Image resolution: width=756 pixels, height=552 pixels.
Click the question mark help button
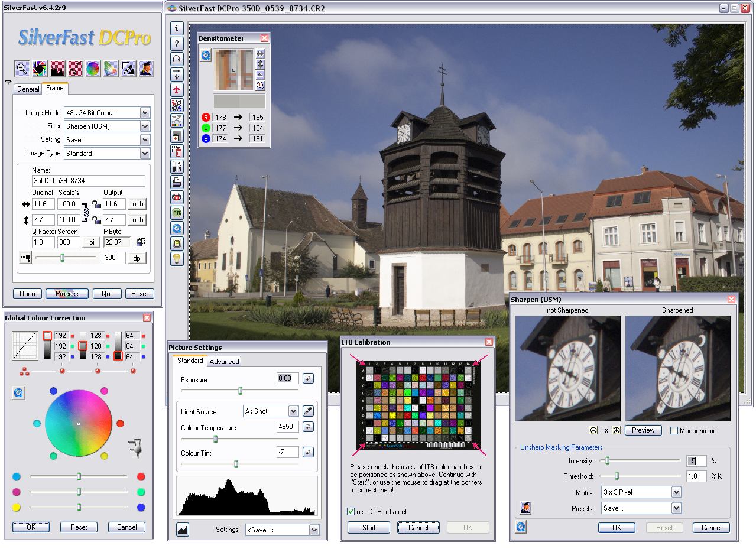tap(177, 44)
